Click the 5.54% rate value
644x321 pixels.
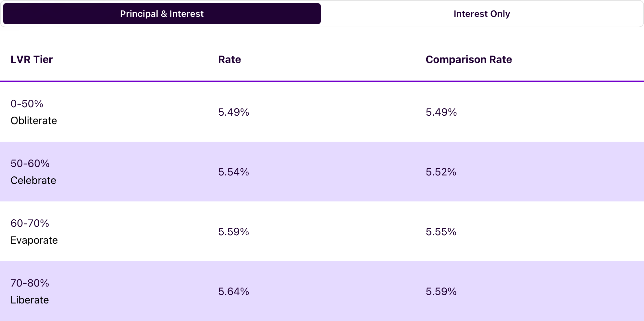click(x=233, y=172)
